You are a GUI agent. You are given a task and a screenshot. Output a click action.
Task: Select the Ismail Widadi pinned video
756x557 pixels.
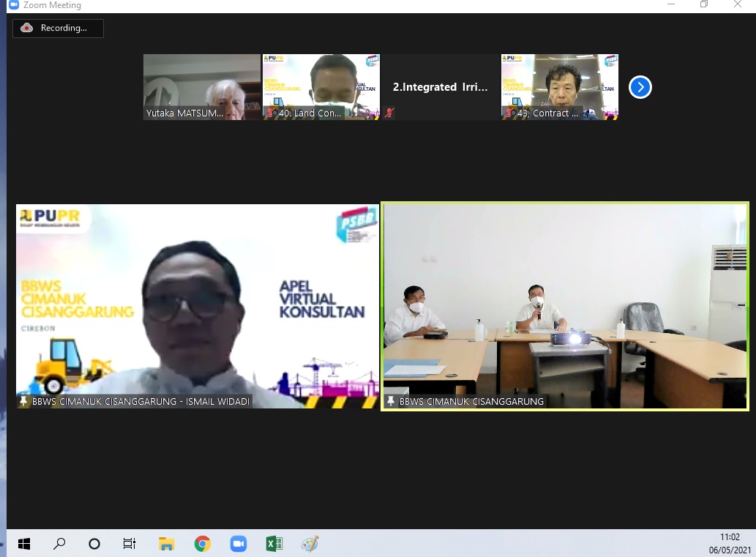[x=198, y=306]
